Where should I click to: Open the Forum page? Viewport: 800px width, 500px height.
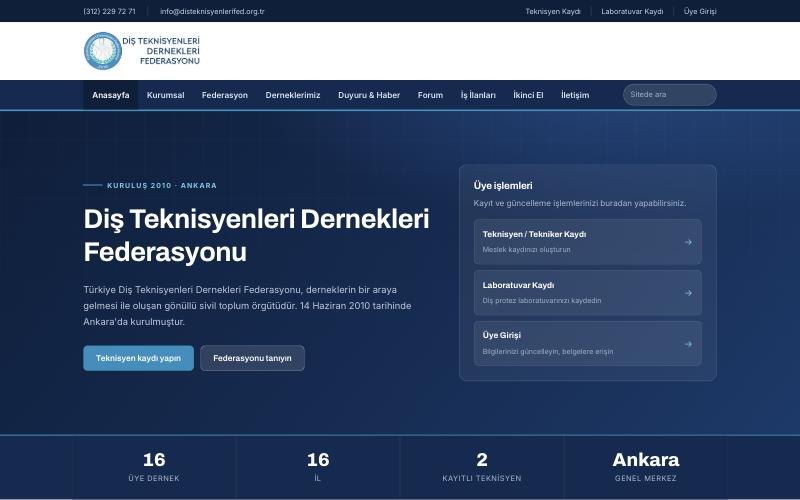430,95
